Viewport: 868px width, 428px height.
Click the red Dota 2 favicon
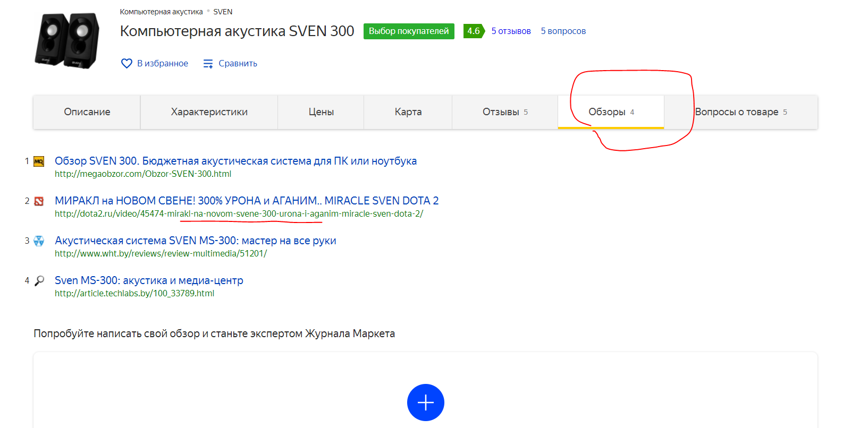(x=39, y=201)
